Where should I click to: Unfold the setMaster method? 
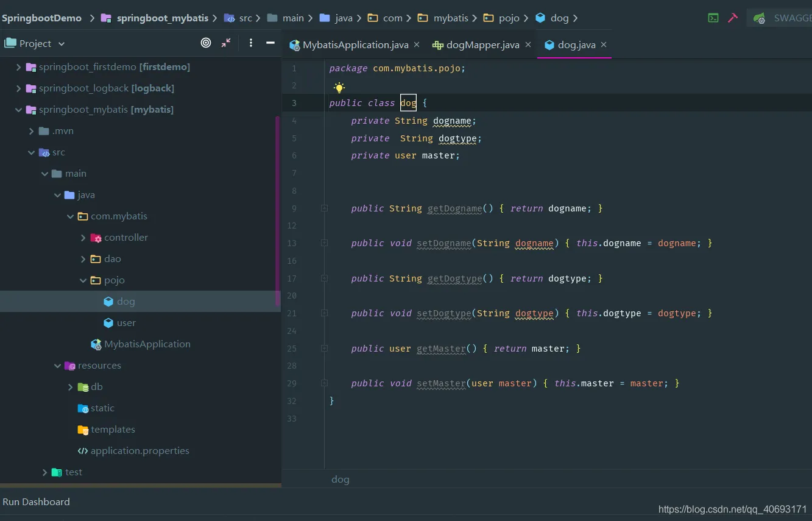pyautogui.click(x=324, y=383)
